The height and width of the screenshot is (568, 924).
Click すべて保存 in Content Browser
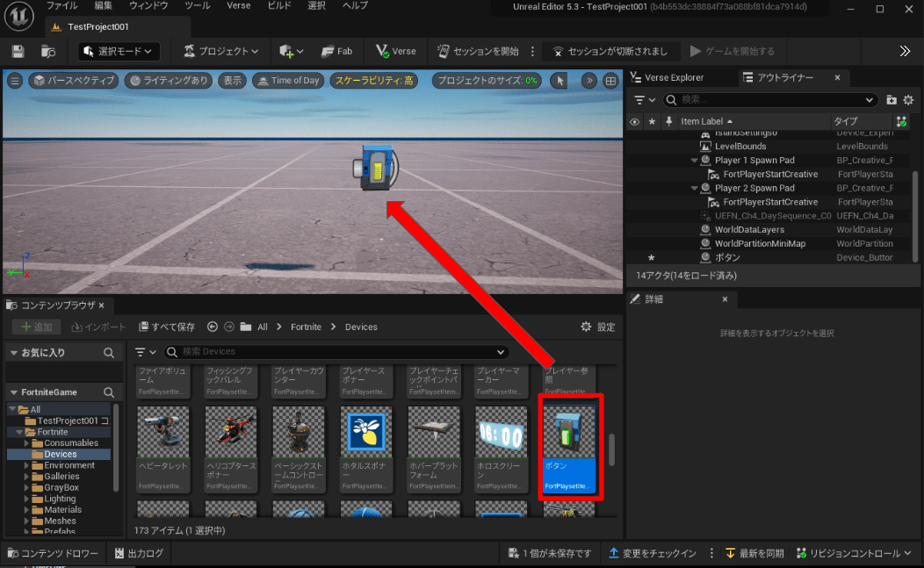click(x=167, y=327)
